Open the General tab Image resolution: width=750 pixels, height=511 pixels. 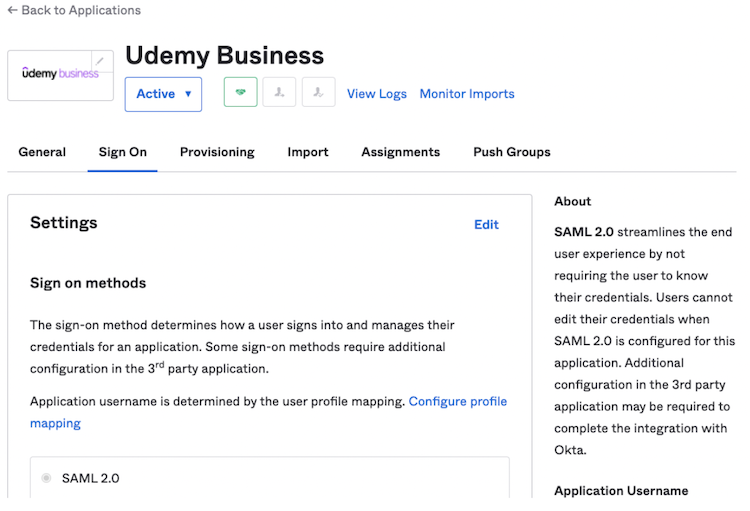pos(42,152)
